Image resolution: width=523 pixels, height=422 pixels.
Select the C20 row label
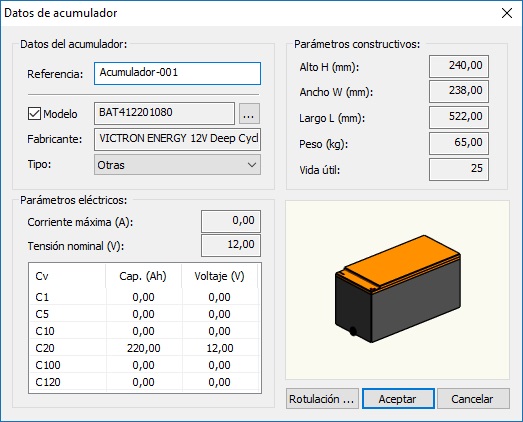pyautogui.click(x=45, y=348)
